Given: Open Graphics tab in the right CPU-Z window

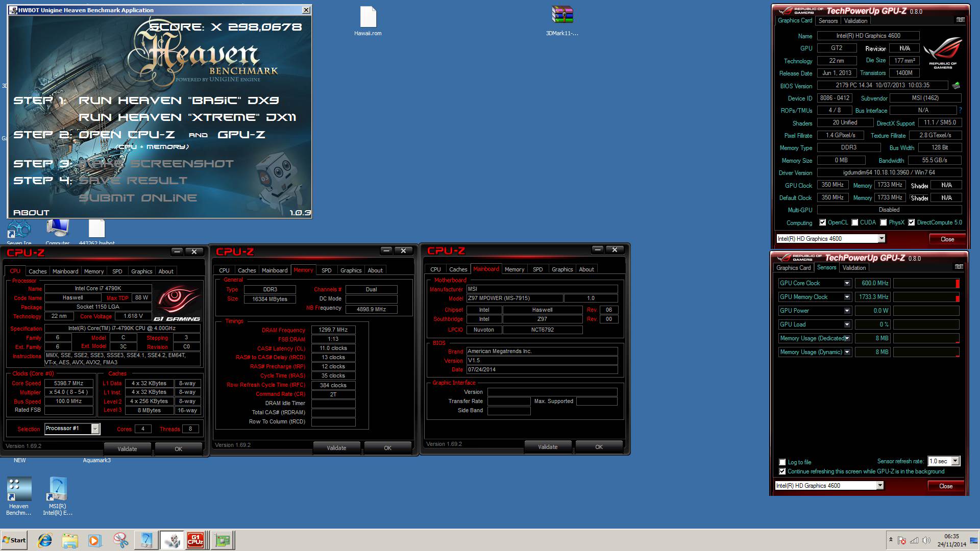Looking at the screenshot, I should (x=562, y=269).
